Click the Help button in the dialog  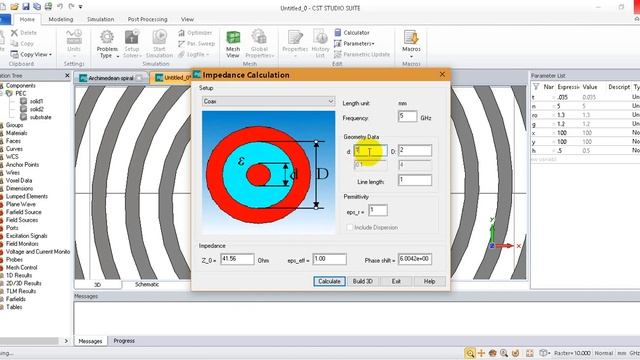coord(429,281)
